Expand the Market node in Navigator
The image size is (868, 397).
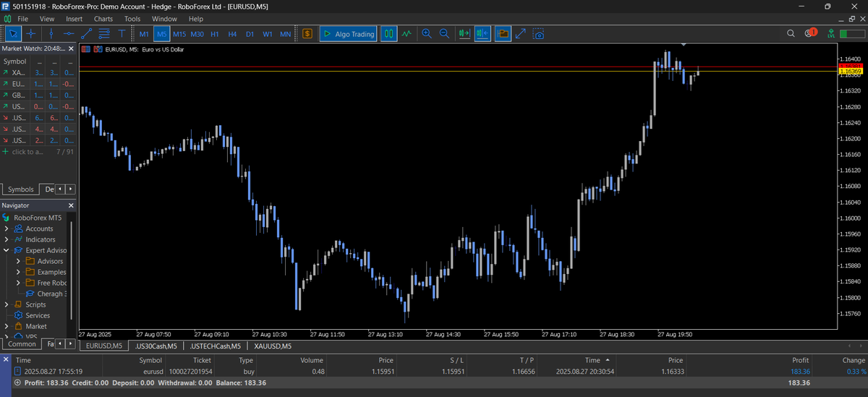(x=7, y=326)
